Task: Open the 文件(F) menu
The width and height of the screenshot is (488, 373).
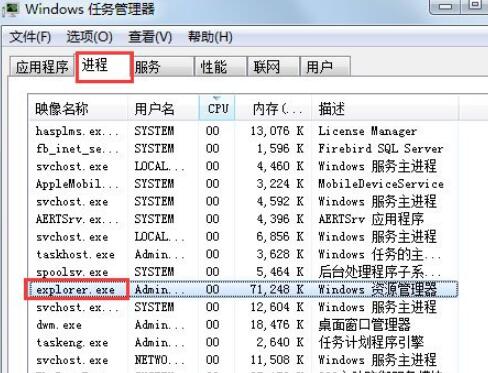Action: click(x=30, y=37)
